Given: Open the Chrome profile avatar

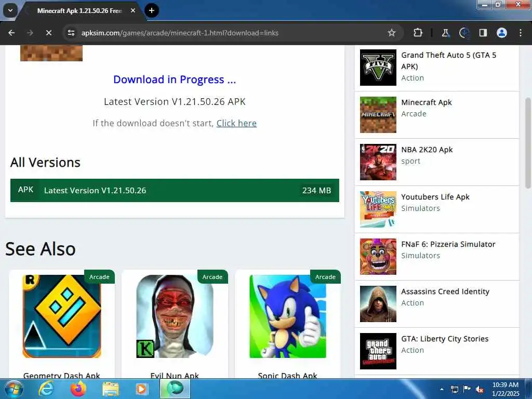Looking at the screenshot, I should click(501, 33).
